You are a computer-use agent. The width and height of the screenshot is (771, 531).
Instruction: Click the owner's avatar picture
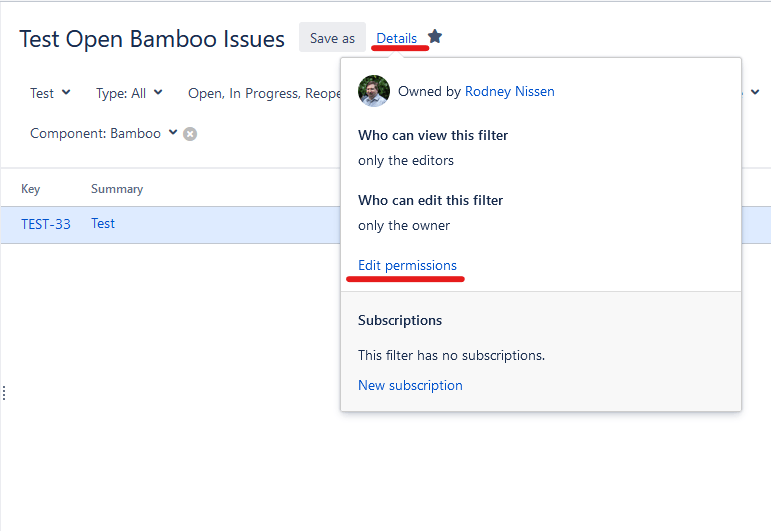click(x=374, y=91)
